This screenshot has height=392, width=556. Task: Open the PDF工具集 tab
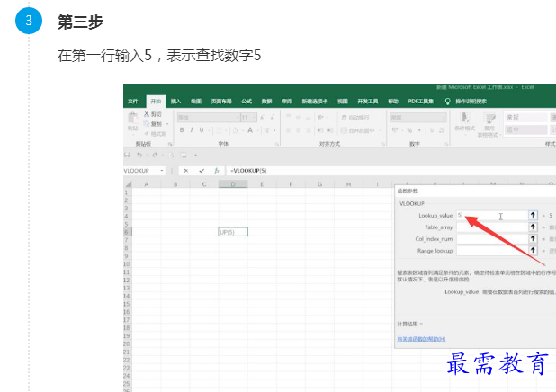coord(420,102)
